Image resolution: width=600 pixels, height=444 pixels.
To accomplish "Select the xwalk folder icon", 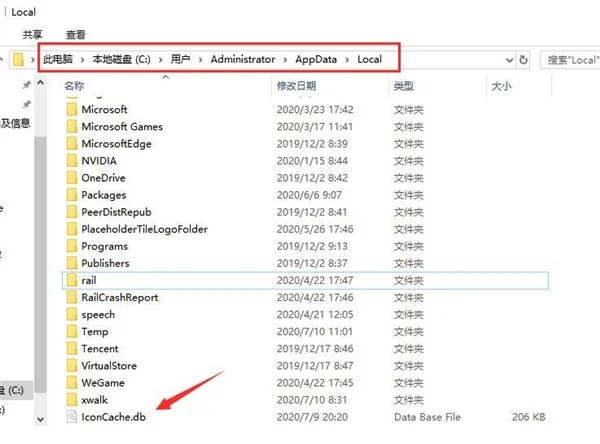I will click(72, 400).
